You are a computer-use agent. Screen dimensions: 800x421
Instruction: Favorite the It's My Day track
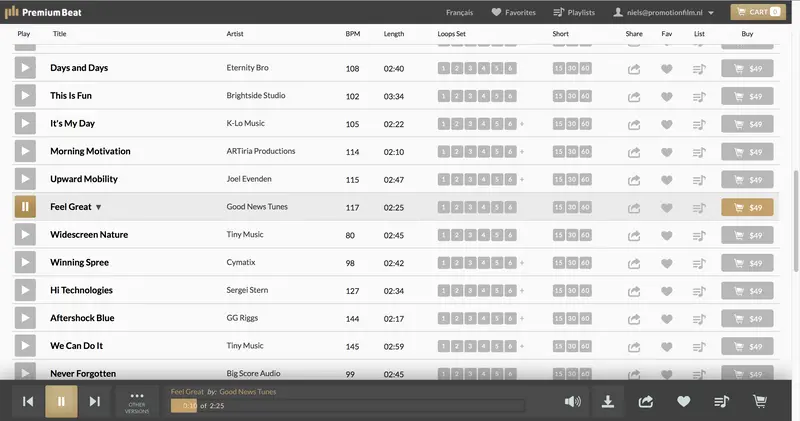tap(666, 125)
